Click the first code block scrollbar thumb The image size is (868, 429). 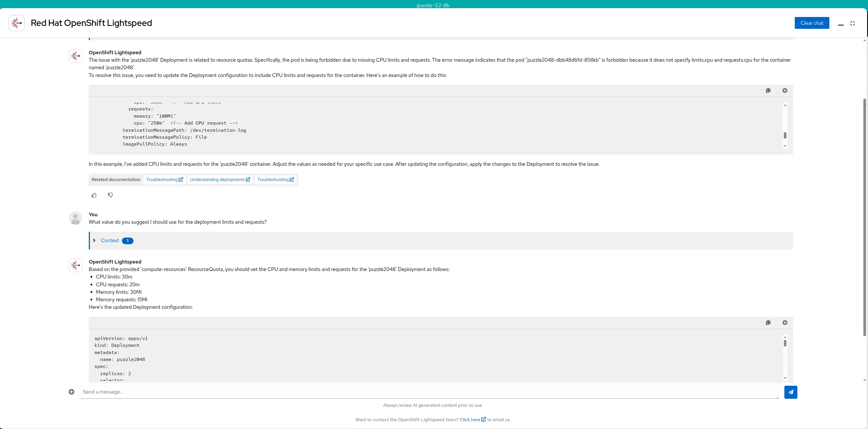pyautogui.click(x=785, y=135)
